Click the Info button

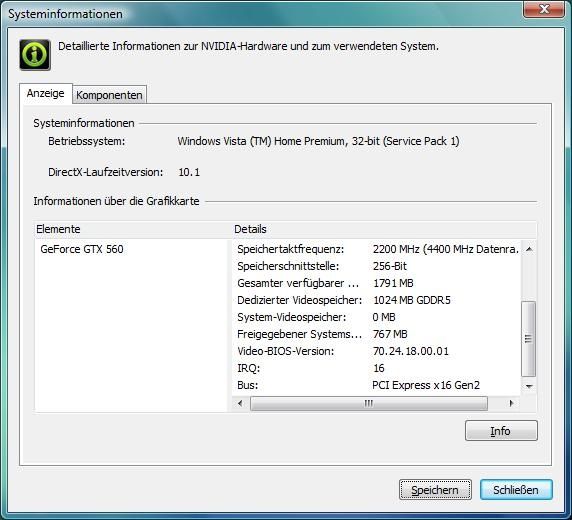(501, 431)
